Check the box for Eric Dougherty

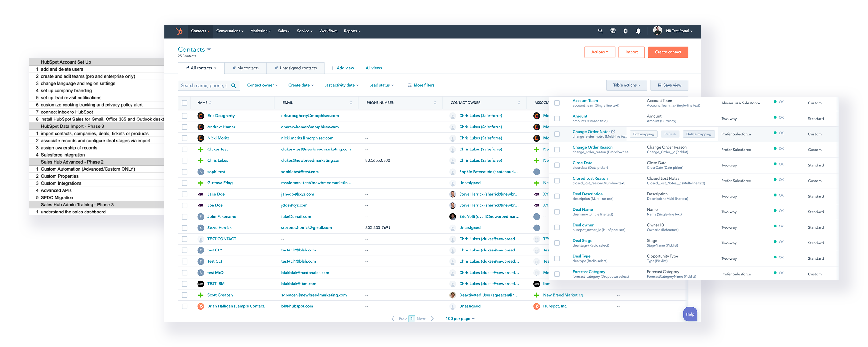point(184,116)
